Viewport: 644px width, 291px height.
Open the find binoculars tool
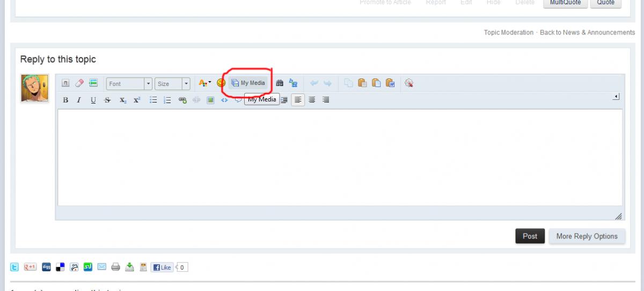pyautogui.click(x=280, y=83)
